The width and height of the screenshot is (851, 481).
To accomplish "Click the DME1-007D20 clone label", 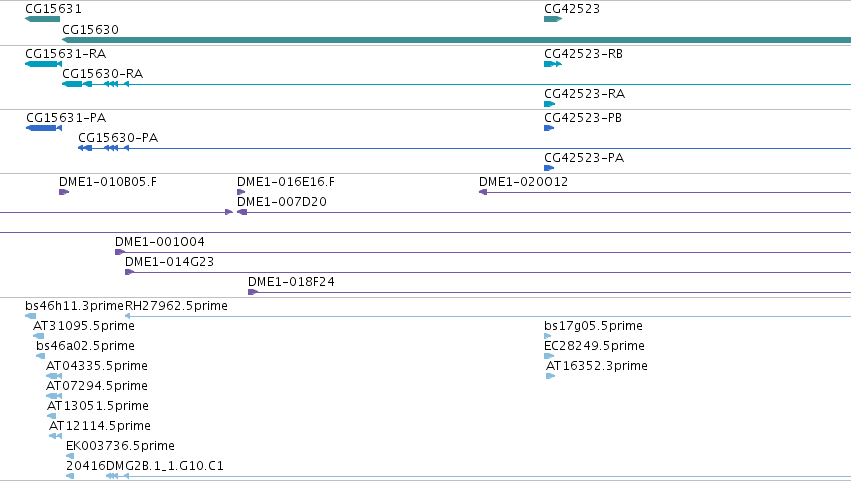I will tap(282, 202).
